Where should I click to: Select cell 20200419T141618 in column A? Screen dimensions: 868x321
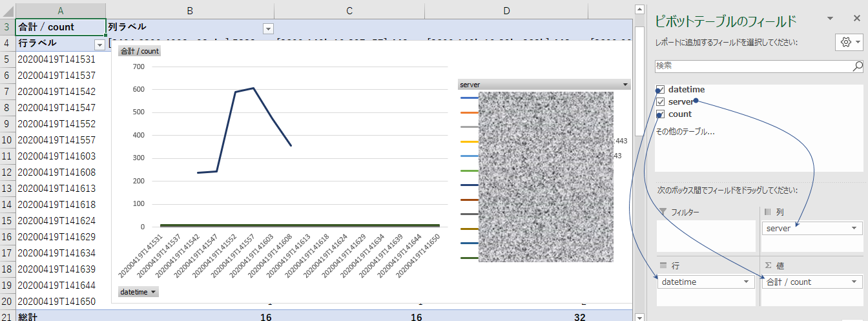(x=61, y=205)
